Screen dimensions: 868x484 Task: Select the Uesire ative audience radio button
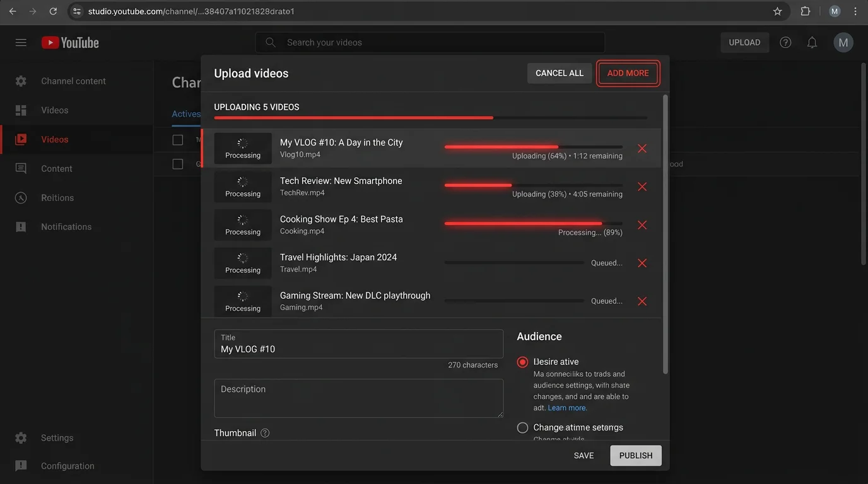tap(522, 362)
